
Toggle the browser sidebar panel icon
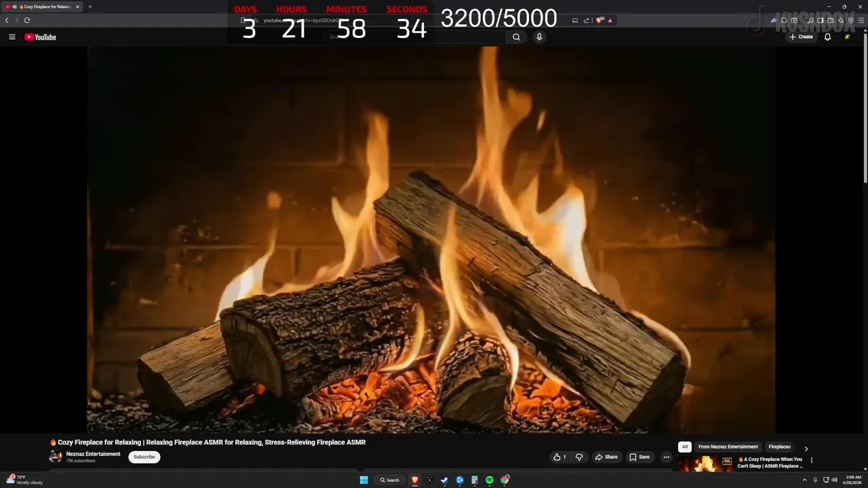point(821,20)
